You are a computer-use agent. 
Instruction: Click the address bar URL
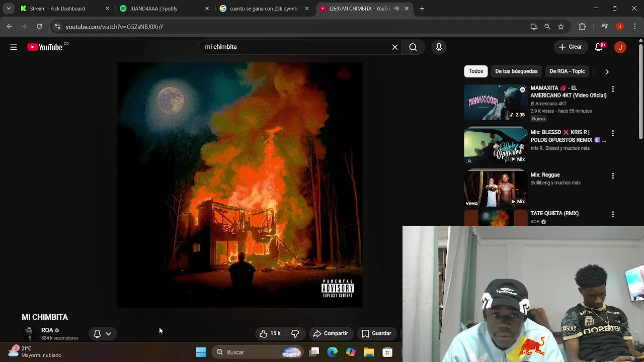pyautogui.click(x=114, y=27)
